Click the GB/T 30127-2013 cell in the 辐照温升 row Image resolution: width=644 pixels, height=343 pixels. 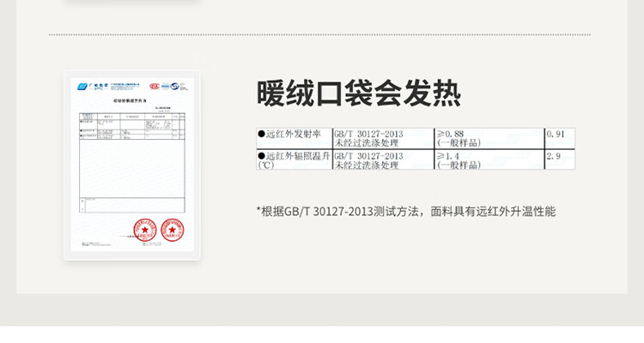click(x=383, y=160)
